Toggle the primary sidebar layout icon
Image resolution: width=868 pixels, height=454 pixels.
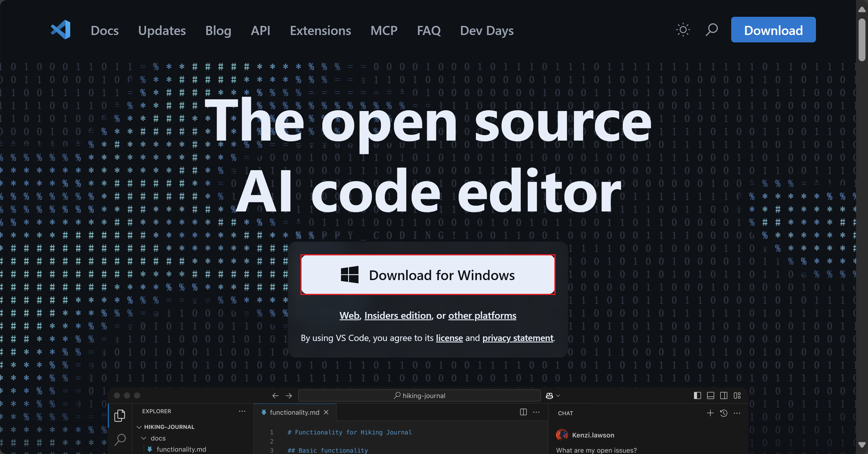[697, 396]
